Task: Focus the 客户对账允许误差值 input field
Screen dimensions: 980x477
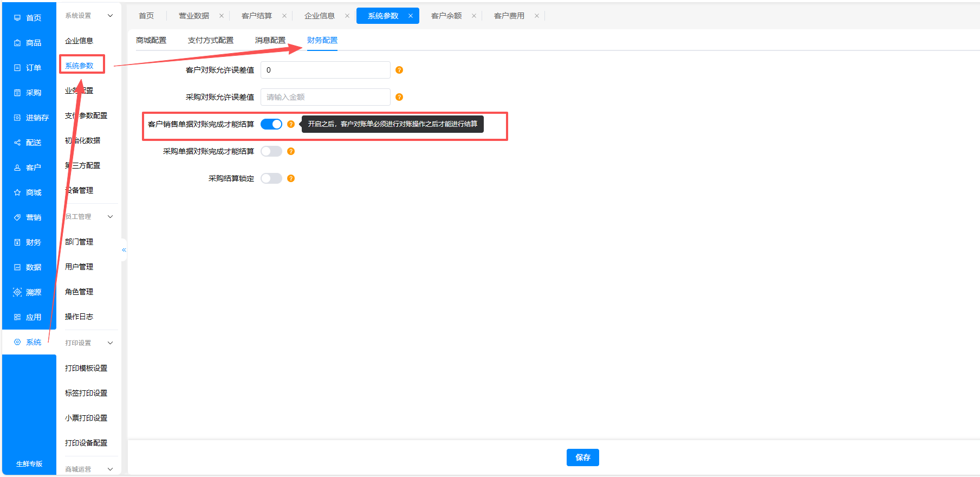Action: pyautogui.click(x=326, y=70)
